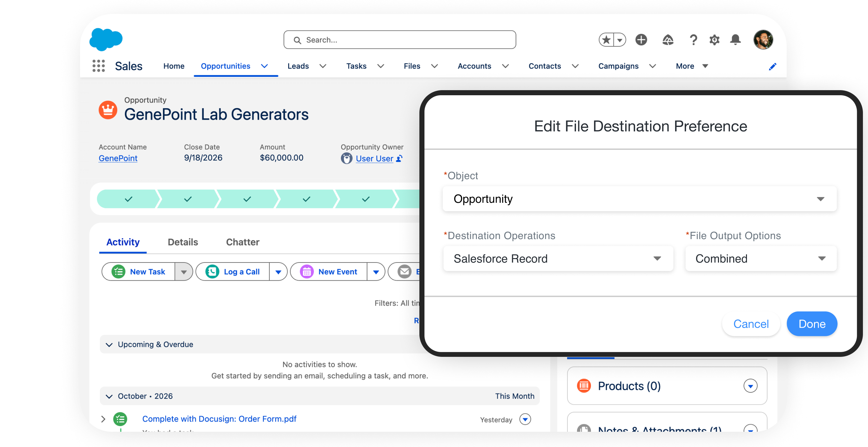Image resolution: width=868 pixels, height=447 pixels.
Task: Open the App Launcher grid icon
Action: pyautogui.click(x=98, y=66)
